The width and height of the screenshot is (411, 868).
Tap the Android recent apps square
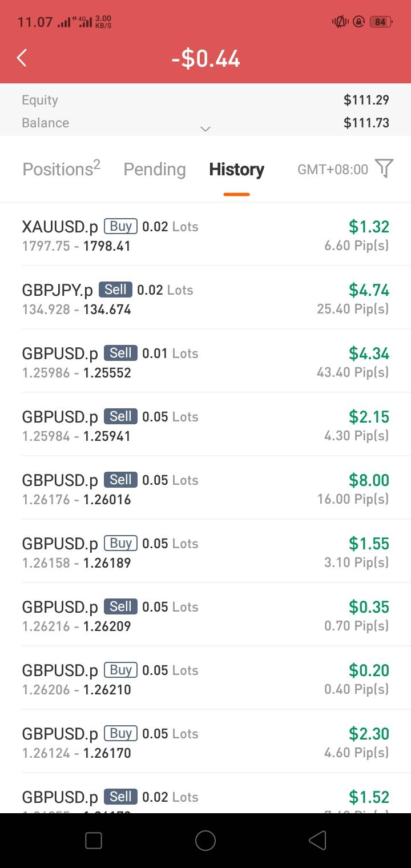(93, 841)
